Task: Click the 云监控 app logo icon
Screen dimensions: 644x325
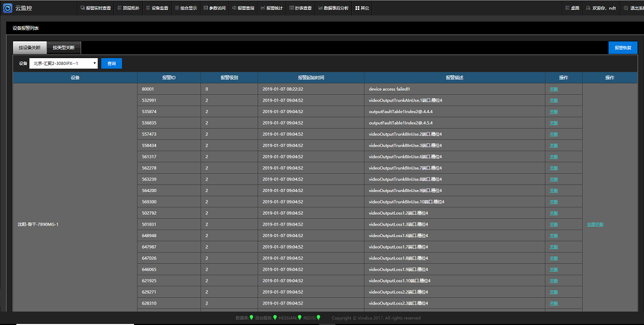Action: [7, 8]
